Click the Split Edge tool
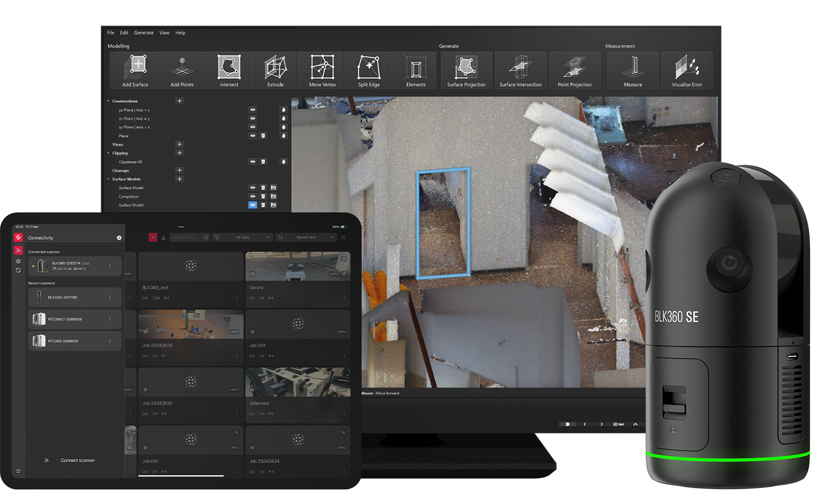Screen dimensions: 822x504 [x=369, y=70]
